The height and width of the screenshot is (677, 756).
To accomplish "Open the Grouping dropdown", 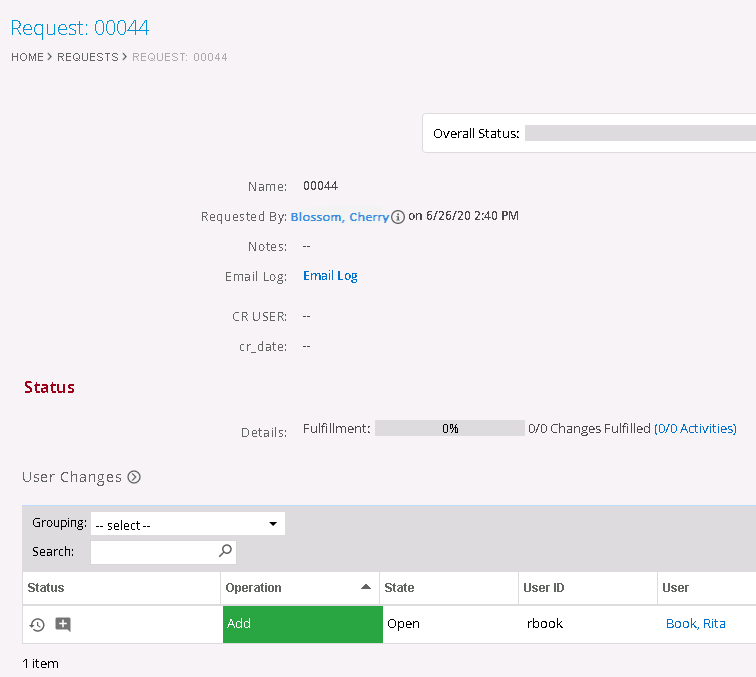I will click(x=187, y=524).
